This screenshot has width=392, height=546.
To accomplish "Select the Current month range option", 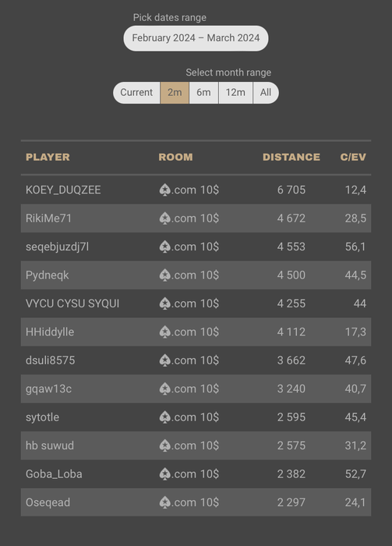I will click(x=136, y=93).
